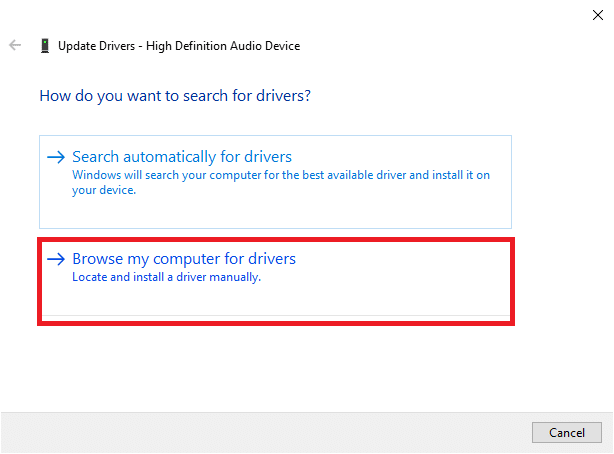Viewport: 614px width, 454px height.
Task: Click 'Locate and install a driver manually' text
Action: (166, 277)
